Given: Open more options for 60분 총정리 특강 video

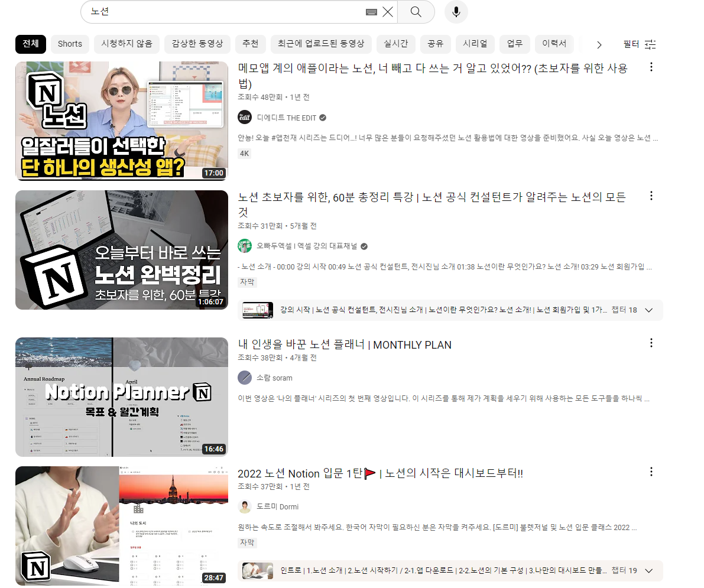Looking at the screenshot, I should coord(651,196).
